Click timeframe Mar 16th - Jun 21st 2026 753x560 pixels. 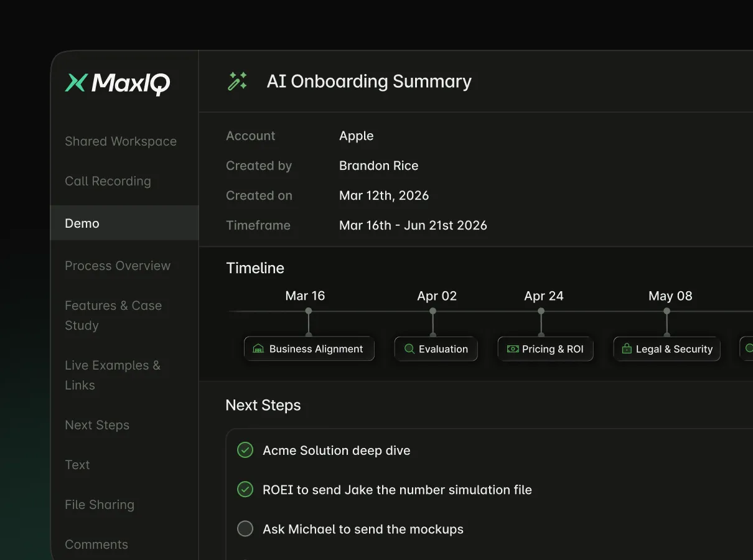pyautogui.click(x=413, y=225)
